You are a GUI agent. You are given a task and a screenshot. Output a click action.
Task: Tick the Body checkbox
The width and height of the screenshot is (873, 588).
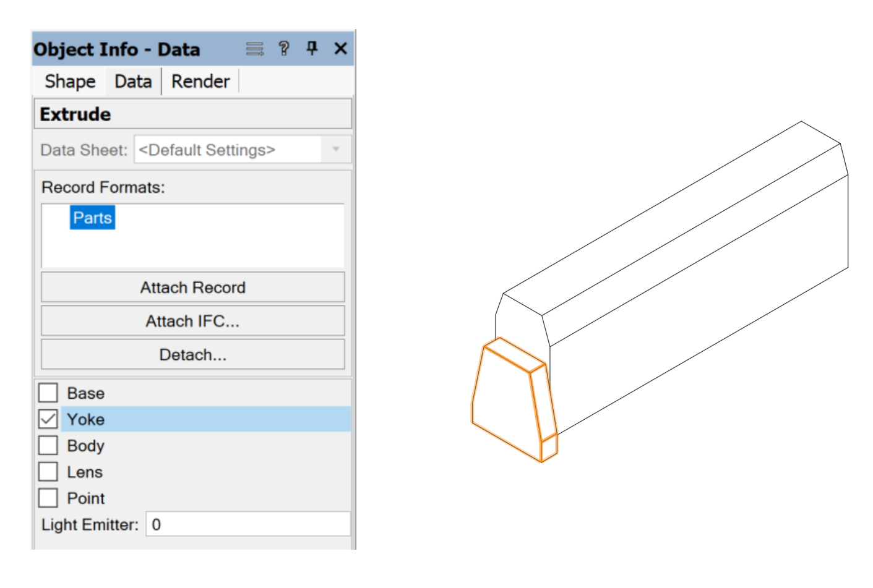click(x=48, y=446)
